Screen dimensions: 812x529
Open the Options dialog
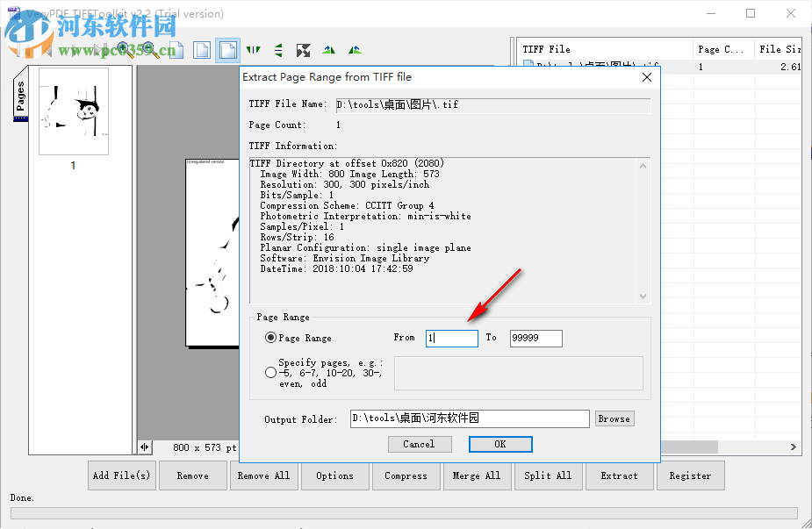pyautogui.click(x=334, y=475)
